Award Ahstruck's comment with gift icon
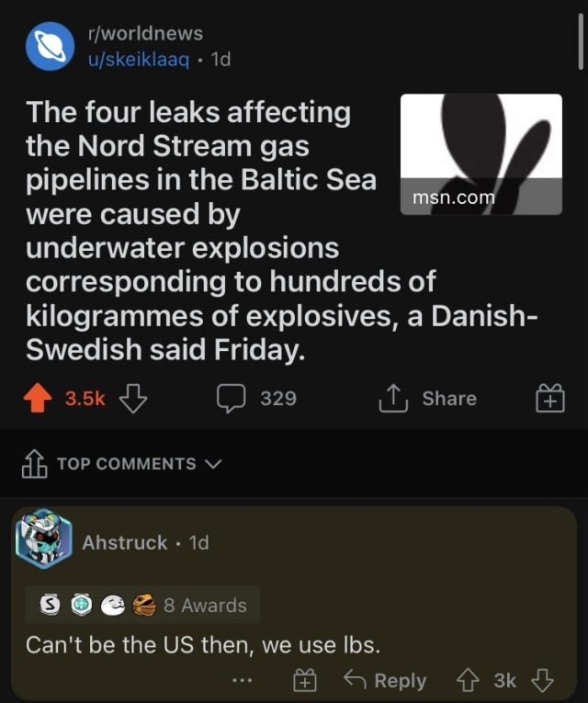 [x=304, y=681]
